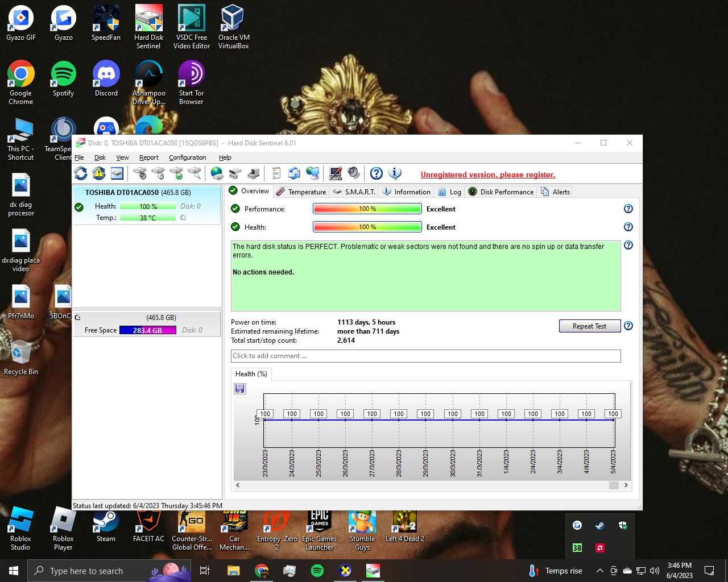Open SpeedFan desktop shortcut
The height and width of the screenshot is (582, 728).
coord(106,23)
